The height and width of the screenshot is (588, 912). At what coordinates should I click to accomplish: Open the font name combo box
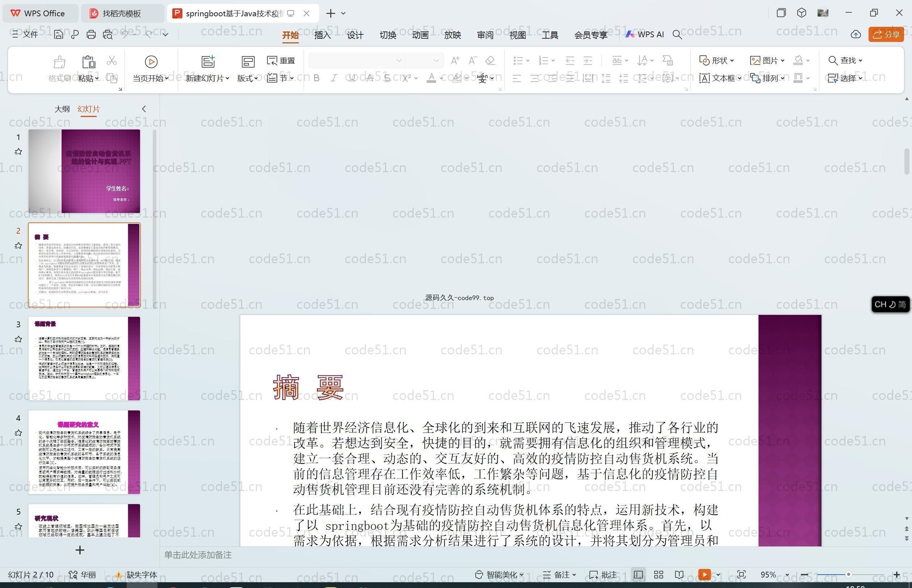pos(356,60)
